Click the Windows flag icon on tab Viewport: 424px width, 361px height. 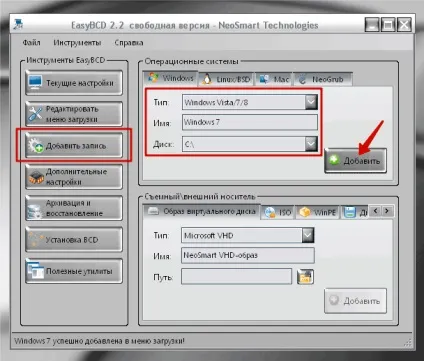(x=153, y=77)
